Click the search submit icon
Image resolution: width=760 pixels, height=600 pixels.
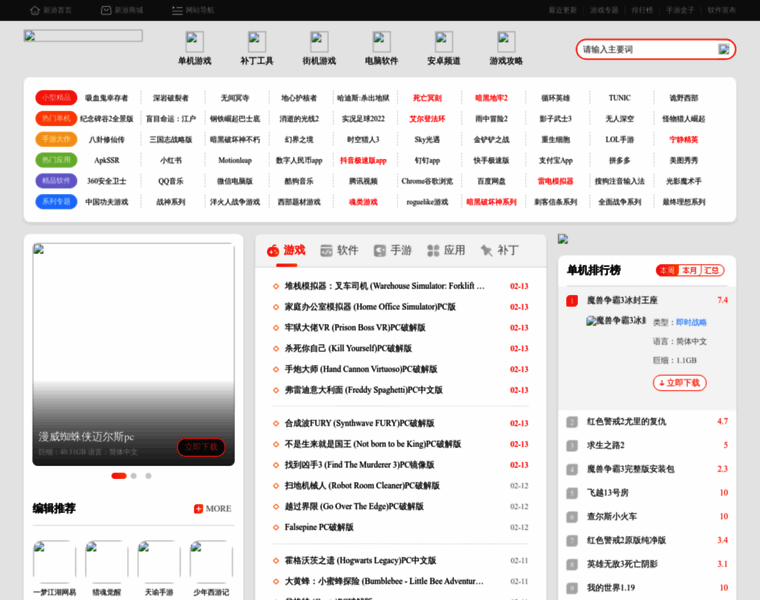[724, 49]
